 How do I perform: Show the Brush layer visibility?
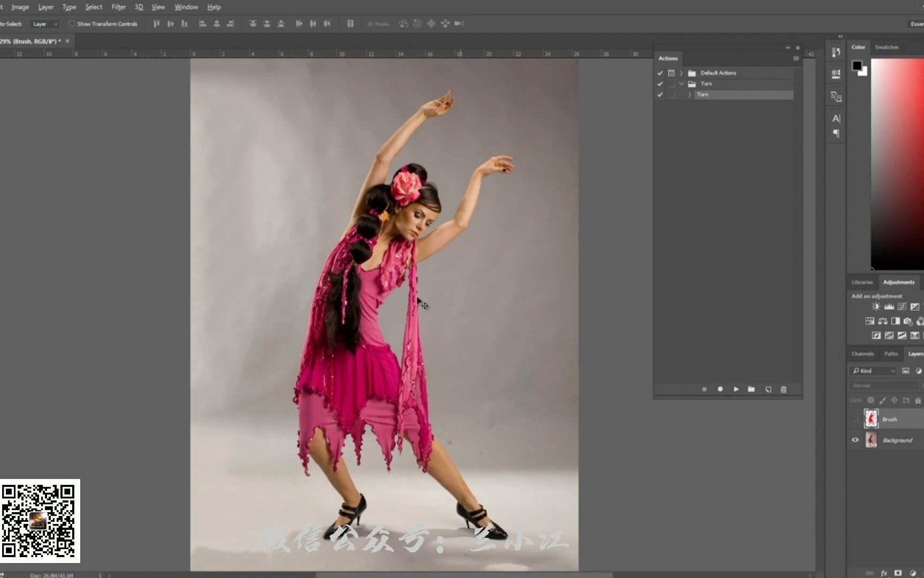click(x=855, y=419)
